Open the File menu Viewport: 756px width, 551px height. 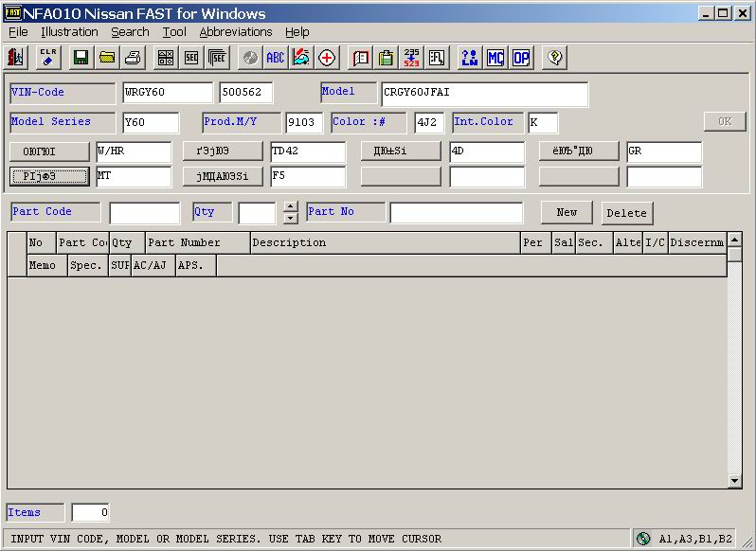point(18,32)
